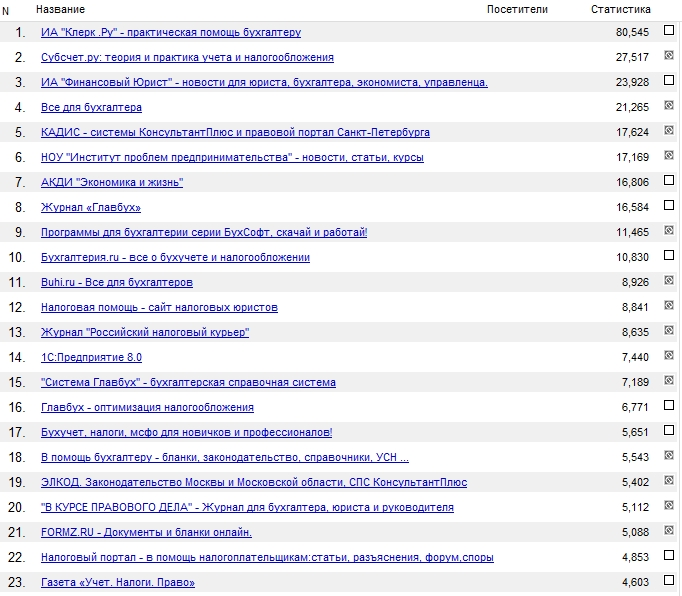
Task: Open АКДИ "Экономика и жизнь" link
Action: click(112, 183)
